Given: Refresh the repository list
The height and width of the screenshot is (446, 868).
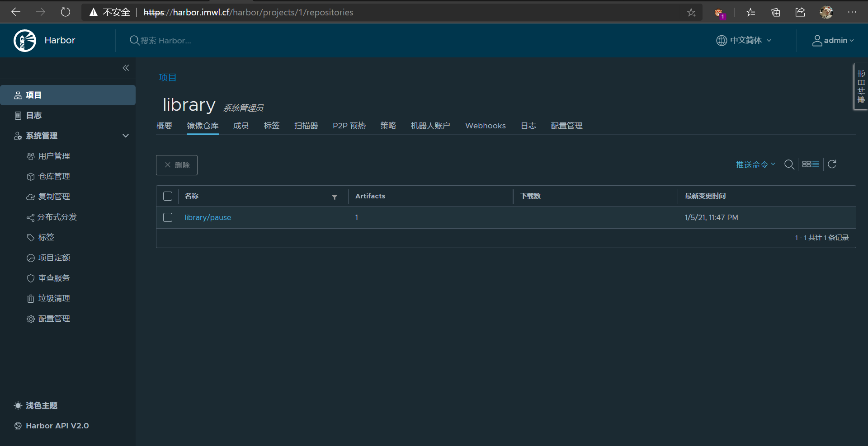Looking at the screenshot, I should (x=832, y=164).
